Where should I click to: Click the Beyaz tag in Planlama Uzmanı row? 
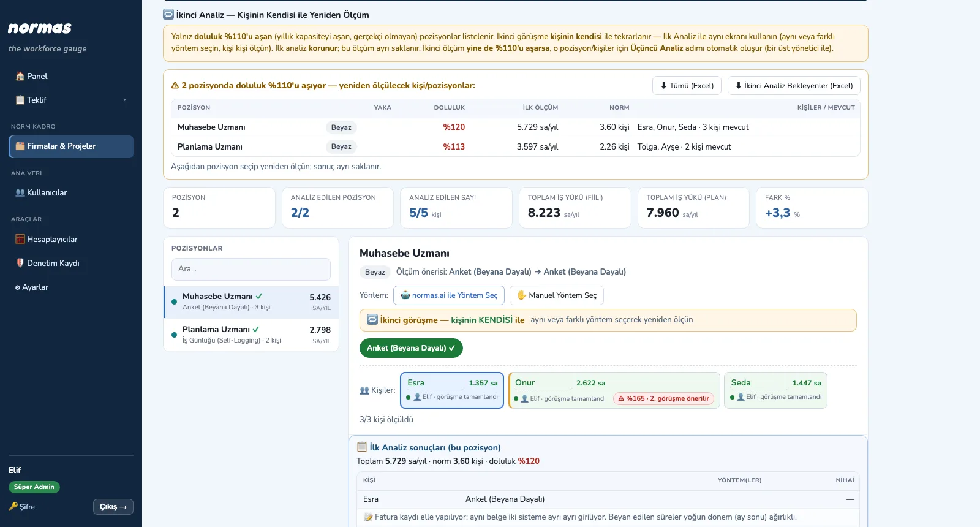tap(341, 147)
